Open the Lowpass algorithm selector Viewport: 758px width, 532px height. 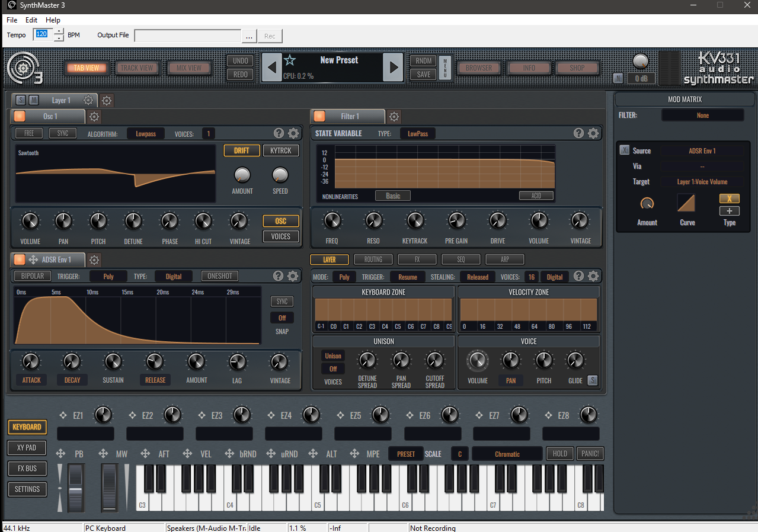tap(146, 133)
